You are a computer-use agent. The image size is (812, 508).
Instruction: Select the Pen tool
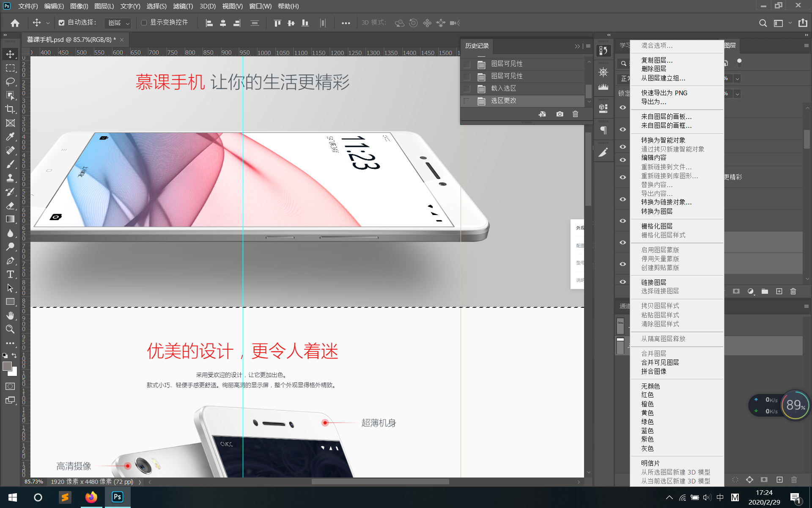tap(10, 261)
